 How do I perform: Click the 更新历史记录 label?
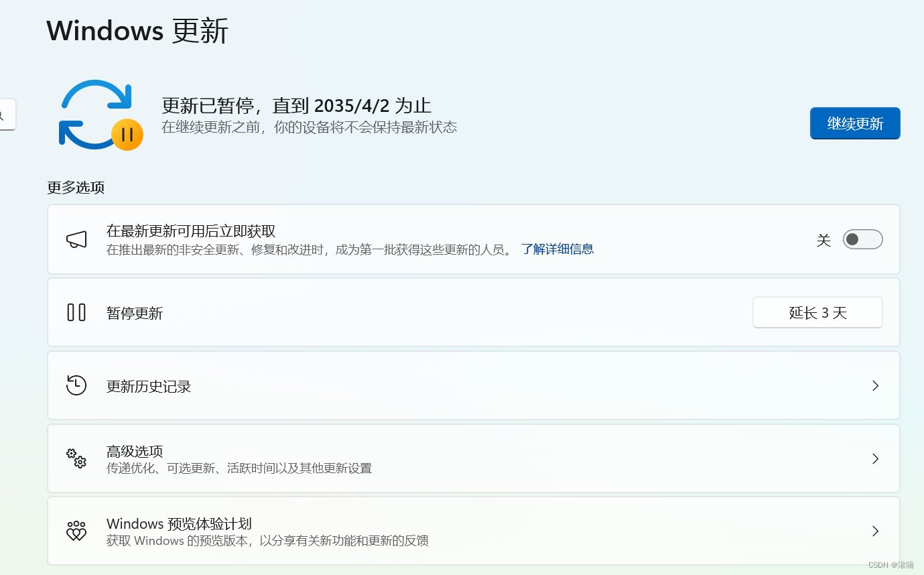click(x=149, y=387)
